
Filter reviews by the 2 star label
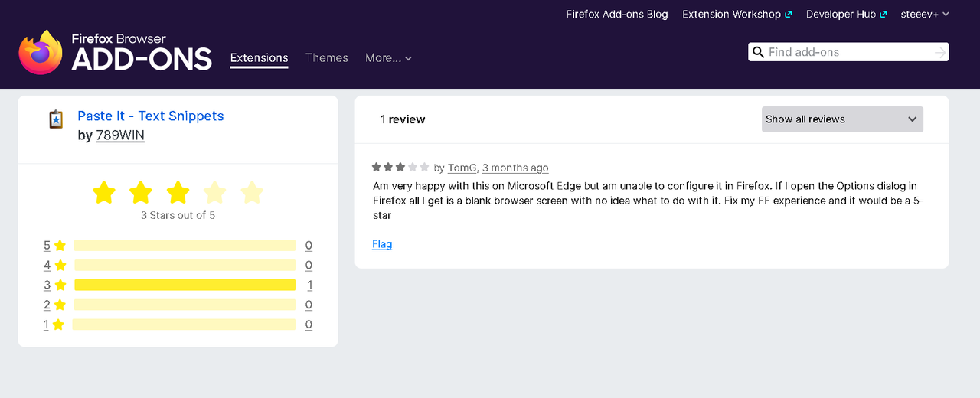point(47,305)
